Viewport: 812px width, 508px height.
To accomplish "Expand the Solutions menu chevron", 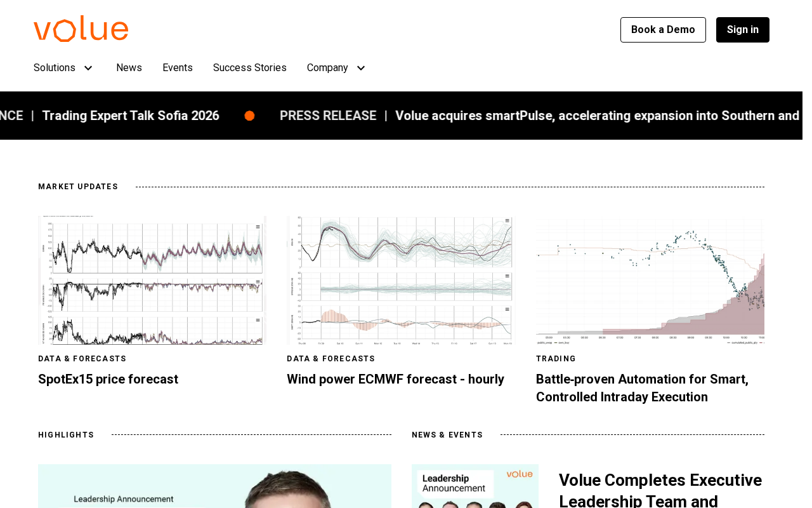I will click(x=88, y=68).
